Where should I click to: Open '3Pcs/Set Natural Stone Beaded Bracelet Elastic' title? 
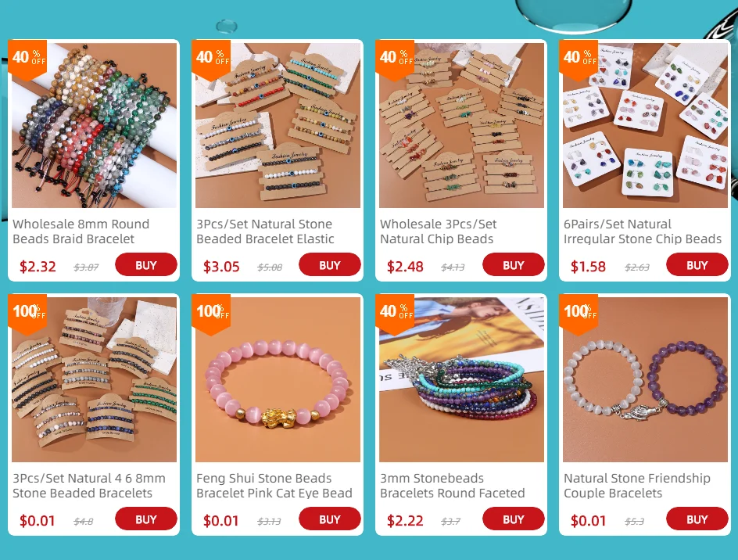[x=265, y=232]
